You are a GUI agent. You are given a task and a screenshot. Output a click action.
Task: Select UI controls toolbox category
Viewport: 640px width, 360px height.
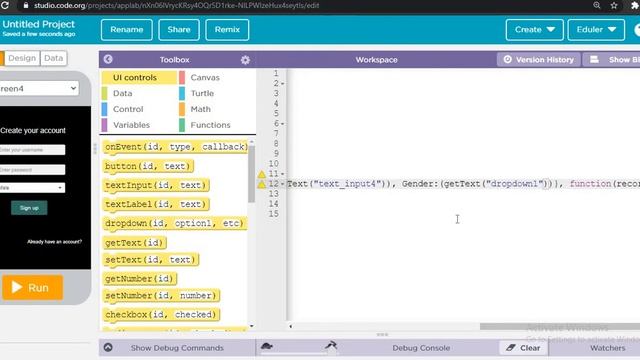(x=139, y=78)
